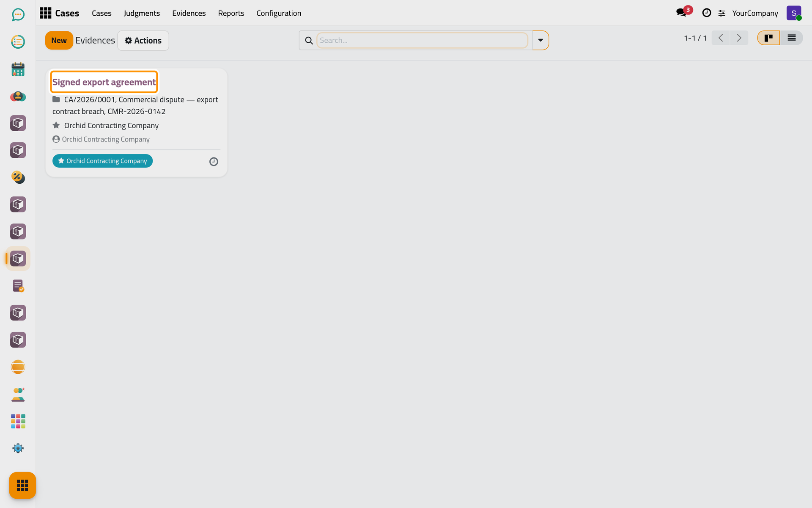Screen dimensions: 812x508
Task: Click the Cases app title
Action: tap(67, 13)
